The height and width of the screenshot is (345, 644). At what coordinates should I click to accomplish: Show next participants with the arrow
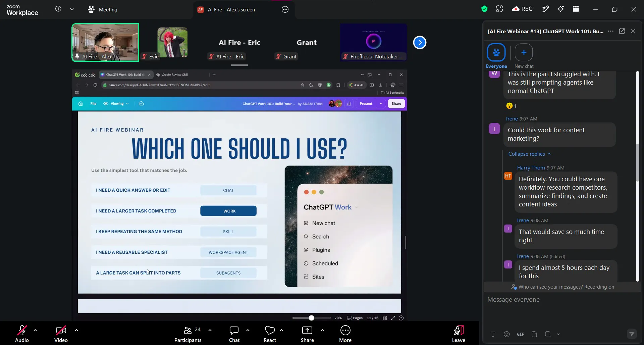(420, 43)
